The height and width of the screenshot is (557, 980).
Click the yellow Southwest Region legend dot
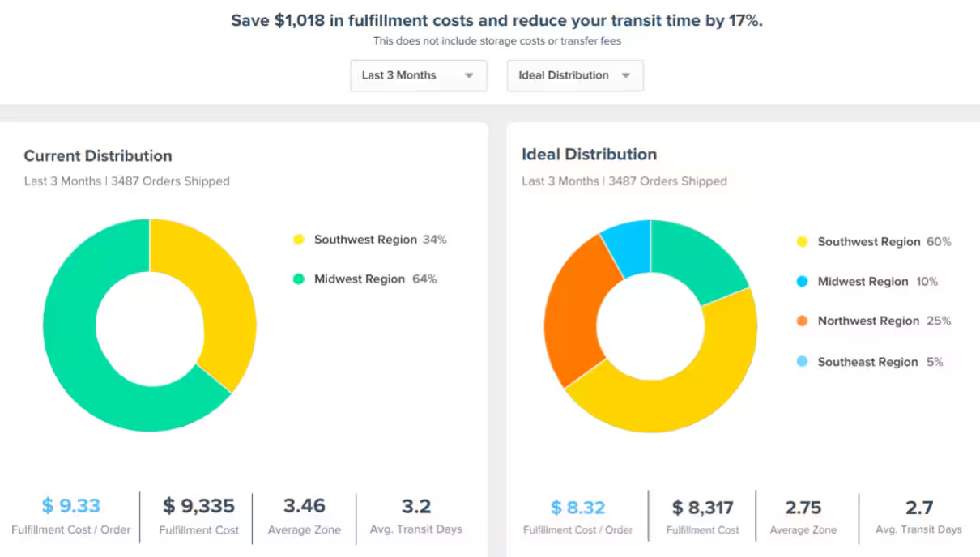[x=299, y=239]
